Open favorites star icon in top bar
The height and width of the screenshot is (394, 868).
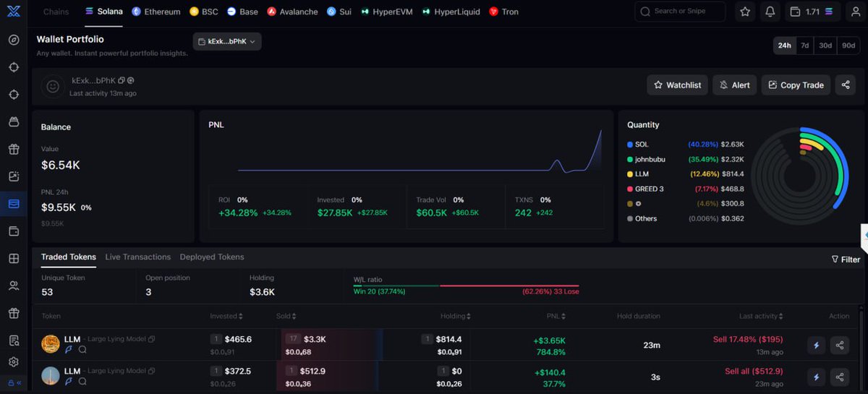click(x=746, y=12)
